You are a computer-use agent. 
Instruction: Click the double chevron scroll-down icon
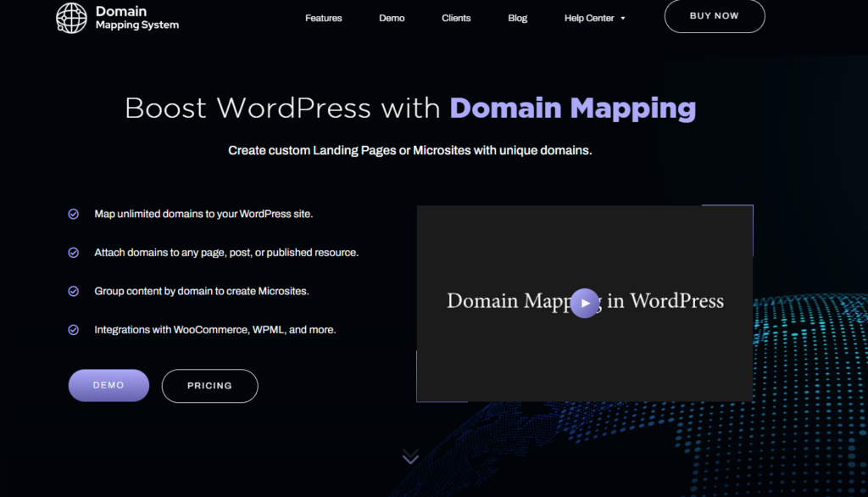(410, 456)
